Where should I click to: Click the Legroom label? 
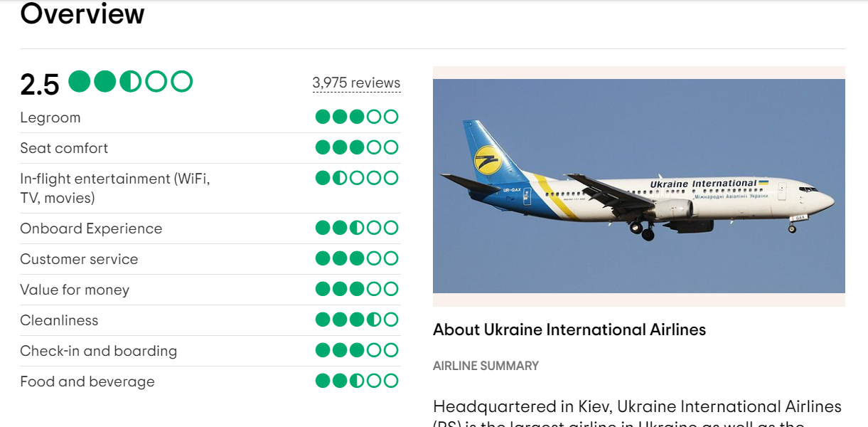50,118
